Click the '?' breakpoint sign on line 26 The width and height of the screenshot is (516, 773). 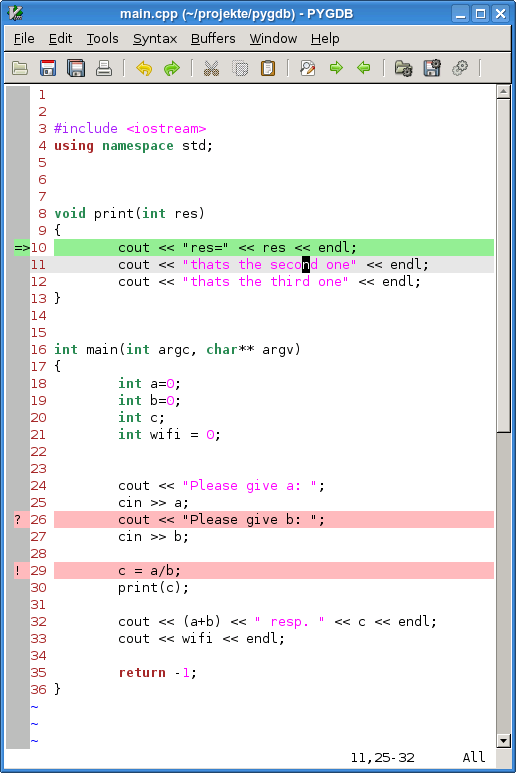point(18,520)
